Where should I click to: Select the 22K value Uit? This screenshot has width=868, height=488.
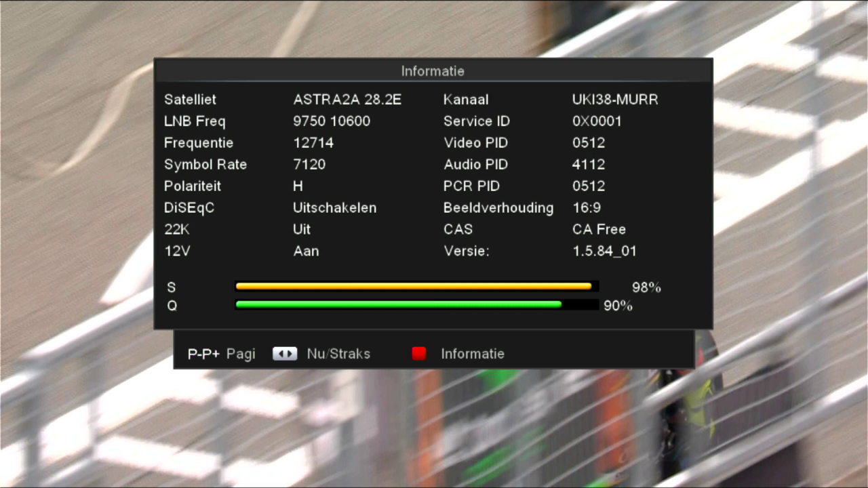(x=302, y=230)
